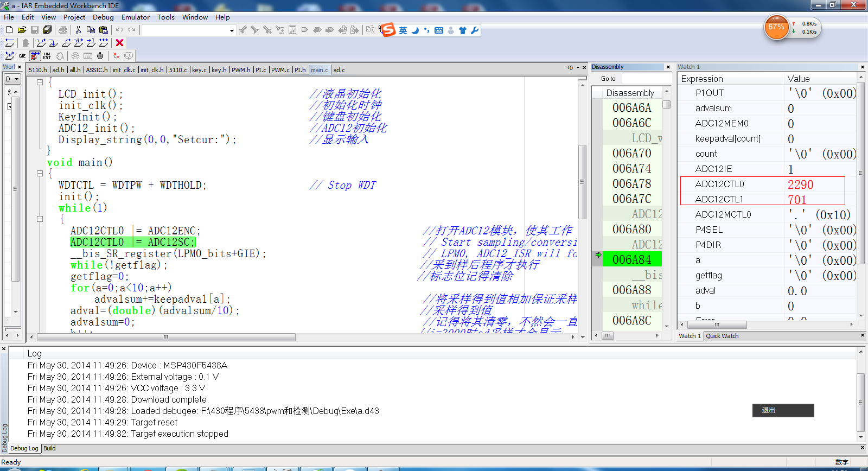Open the Tools menu

click(166, 17)
